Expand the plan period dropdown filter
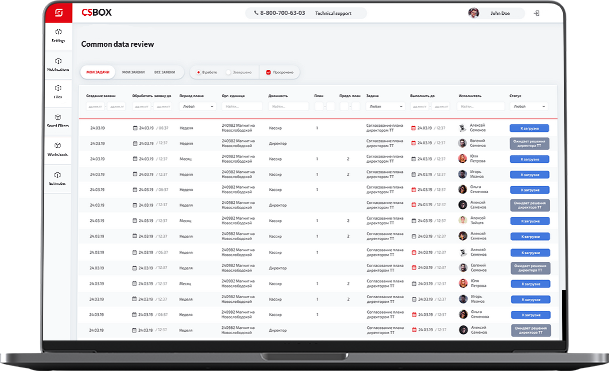Viewport: 609px width, 371px height. [198, 106]
